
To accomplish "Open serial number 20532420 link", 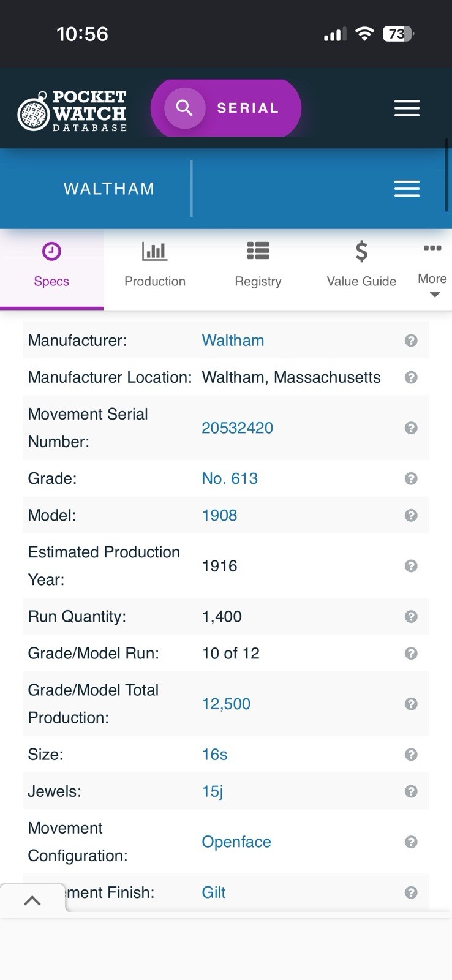I will (238, 428).
